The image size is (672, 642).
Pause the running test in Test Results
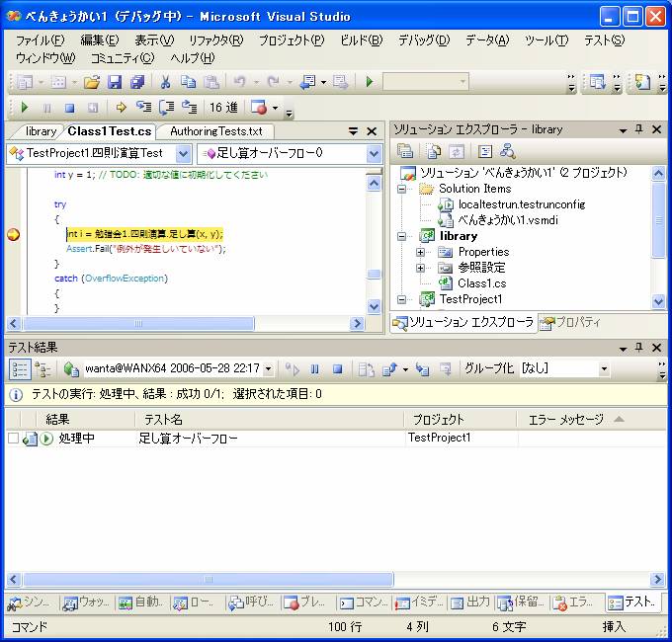pos(315,368)
